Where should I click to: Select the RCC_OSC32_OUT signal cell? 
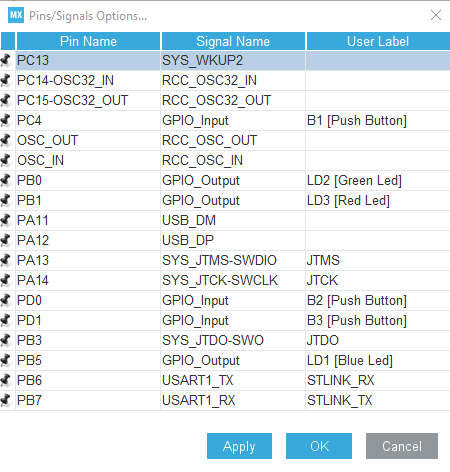click(233, 100)
